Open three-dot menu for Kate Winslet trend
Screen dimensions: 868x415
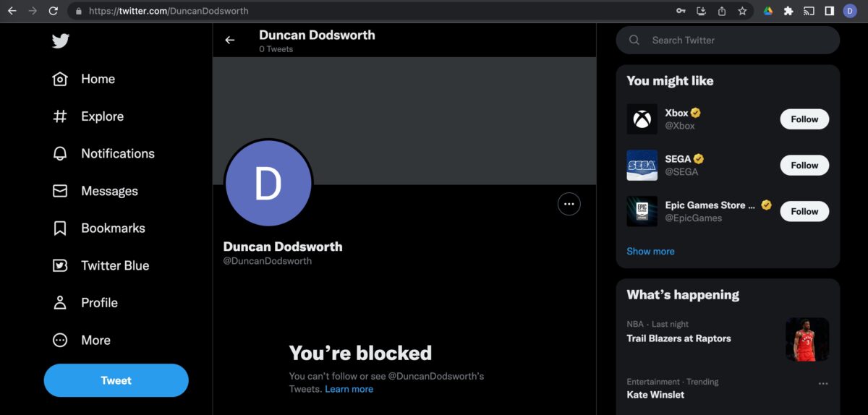point(823,383)
